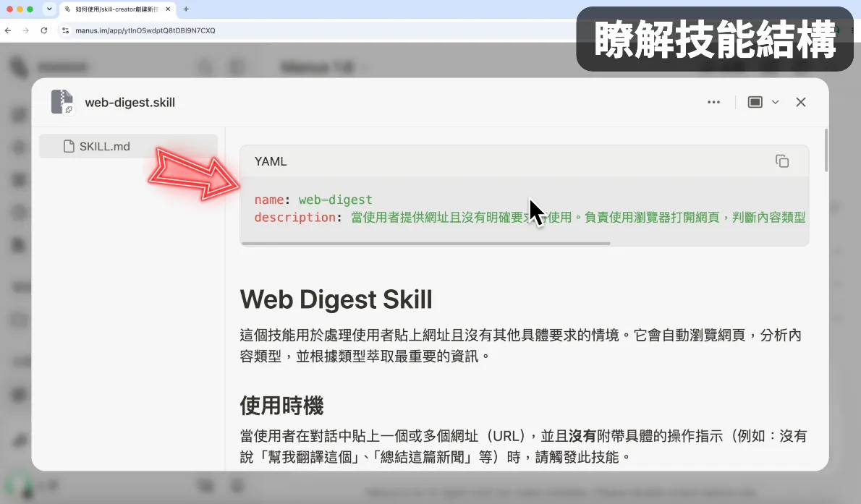Open the three-dots more options menu
Image resolution: width=861 pixels, height=504 pixels.
click(713, 102)
